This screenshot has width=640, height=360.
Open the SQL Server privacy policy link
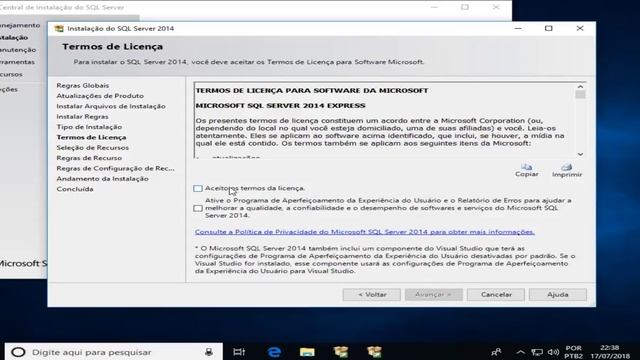click(x=364, y=232)
